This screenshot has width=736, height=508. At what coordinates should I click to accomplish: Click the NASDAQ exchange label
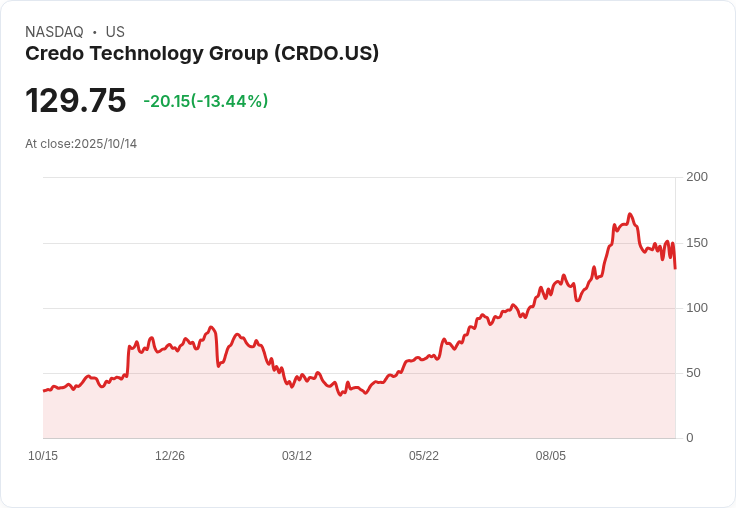coord(54,32)
